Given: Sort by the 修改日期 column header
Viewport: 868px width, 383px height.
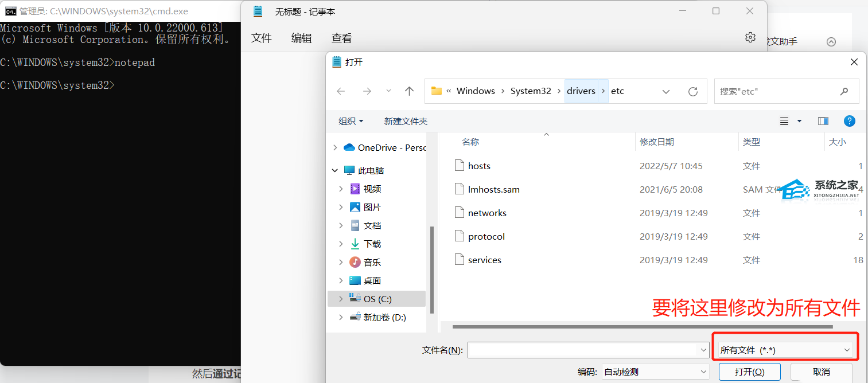Looking at the screenshot, I should pos(657,142).
